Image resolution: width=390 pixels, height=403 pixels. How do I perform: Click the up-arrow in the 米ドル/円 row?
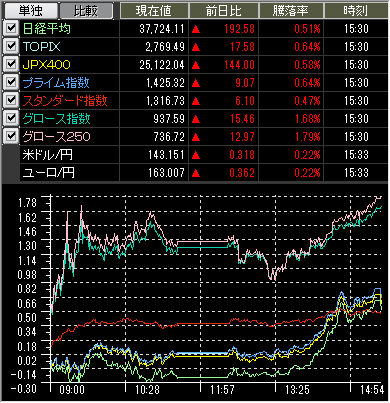[x=196, y=155]
